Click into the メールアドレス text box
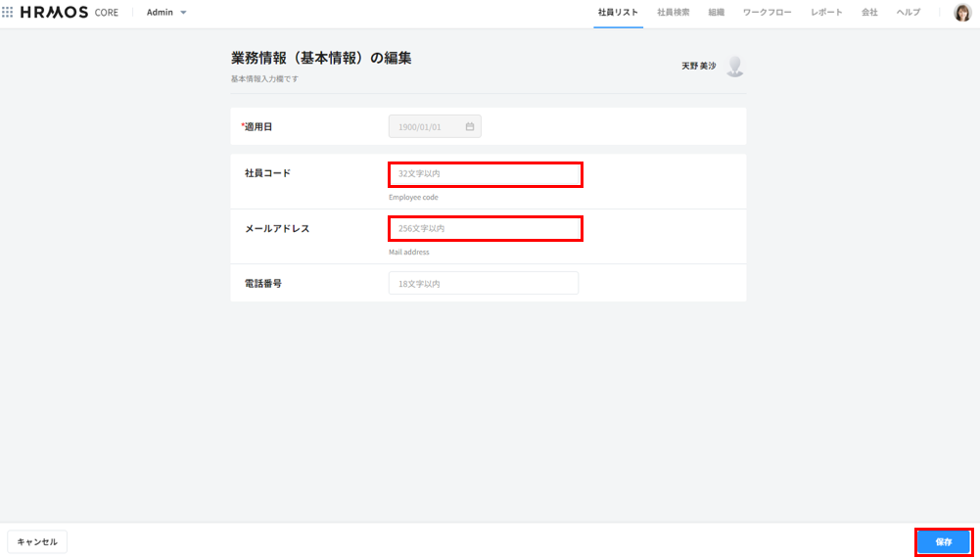The height and width of the screenshot is (558, 980). click(x=485, y=228)
